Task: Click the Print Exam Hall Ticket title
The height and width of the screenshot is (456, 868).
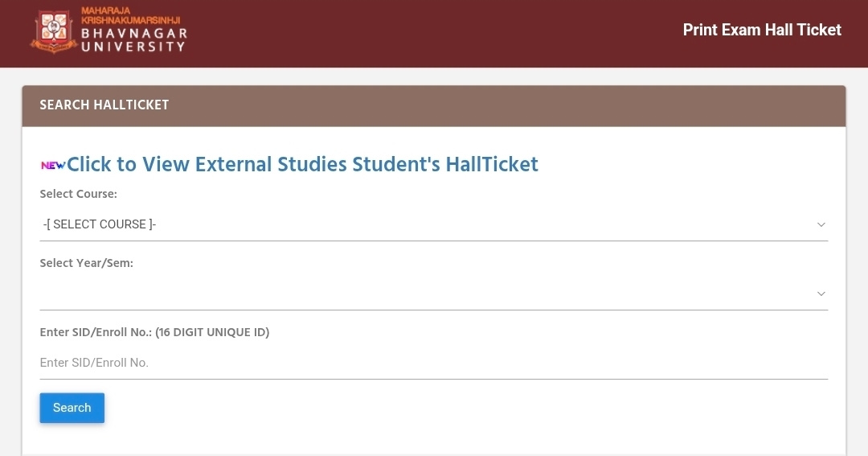Action: (761, 30)
